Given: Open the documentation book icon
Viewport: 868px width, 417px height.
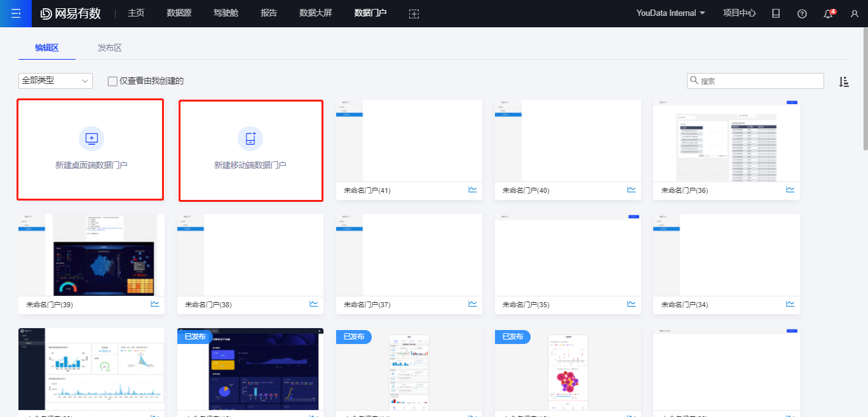Looking at the screenshot, I should [x=776, y=13].
